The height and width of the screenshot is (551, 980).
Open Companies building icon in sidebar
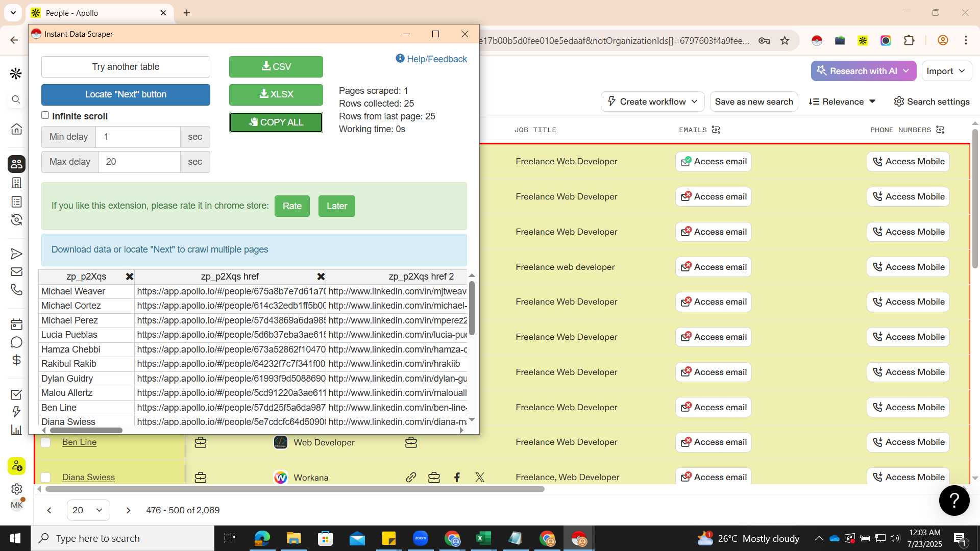16,183
